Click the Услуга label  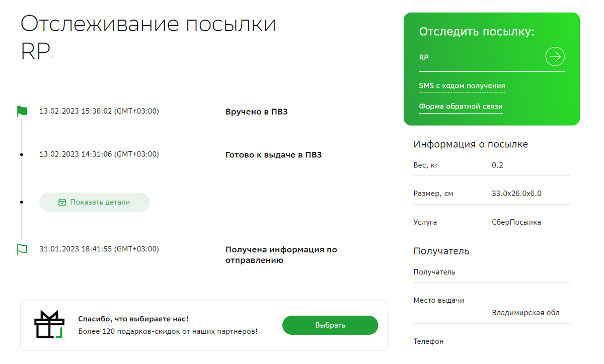[x=425, y=222]
